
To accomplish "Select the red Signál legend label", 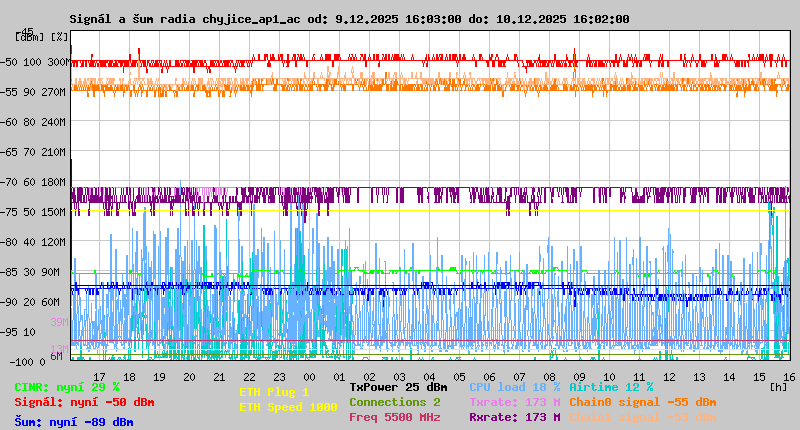I will (x=84, y=402).
